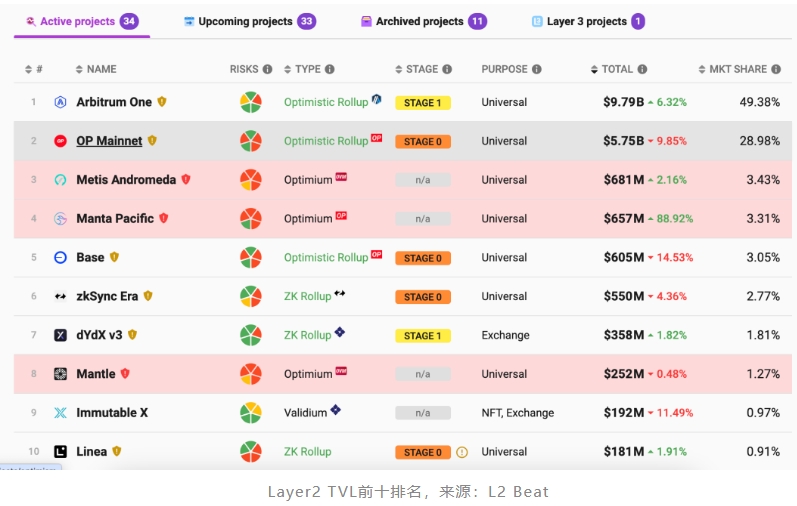Click the warning circle next to Linea's stage
The width and height of the screenshot is (797, 506).
coord(462,452)
